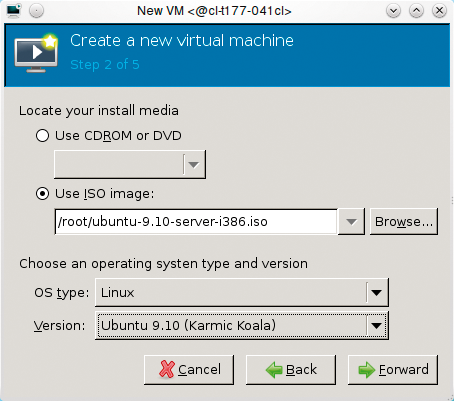Click the green right arrow Forward icon
Screen dimensions: 454x401
[x=367, y=370]
